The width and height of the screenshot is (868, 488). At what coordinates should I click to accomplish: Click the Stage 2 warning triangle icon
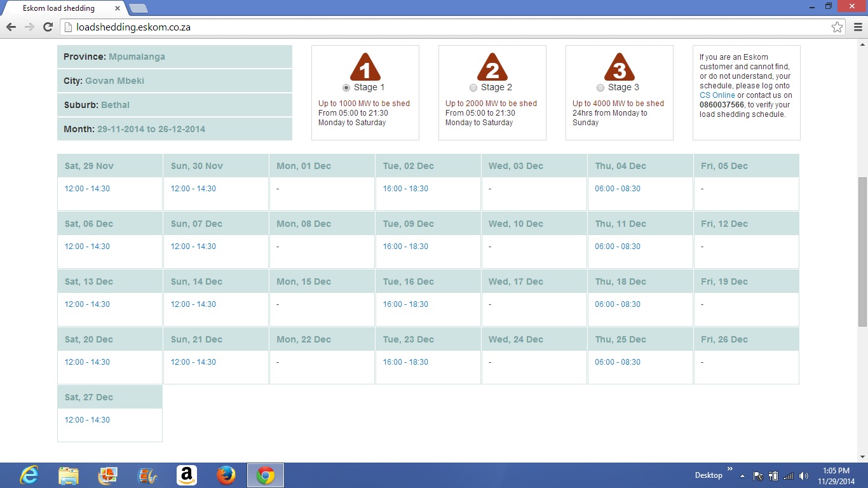pos(492,67)
